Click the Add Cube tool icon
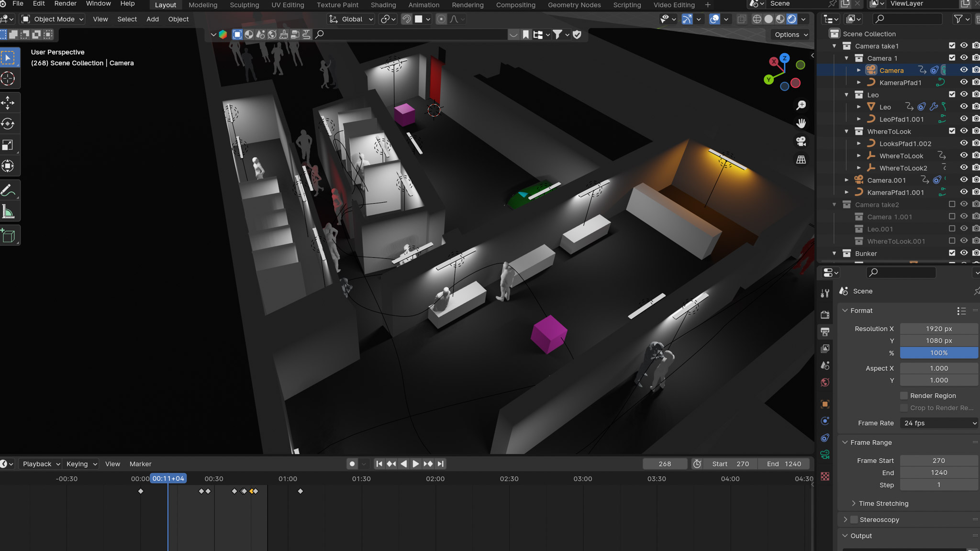 pos(8,235)
